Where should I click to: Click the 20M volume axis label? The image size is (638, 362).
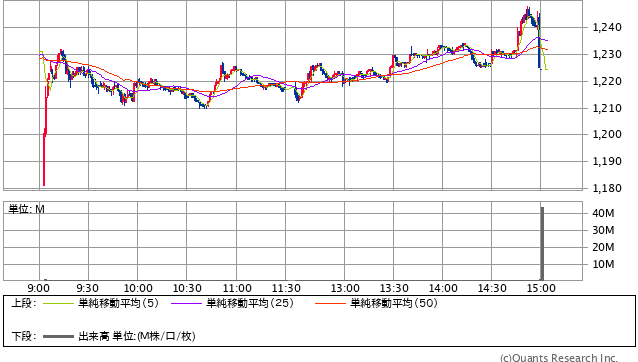[603, 247]
